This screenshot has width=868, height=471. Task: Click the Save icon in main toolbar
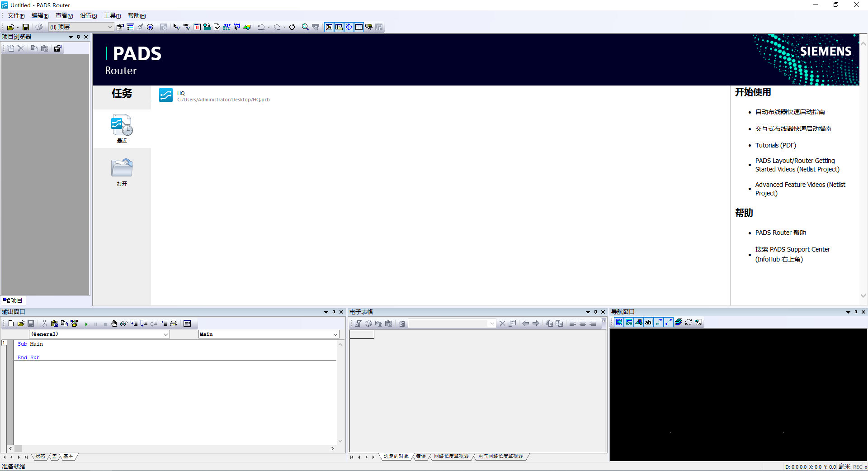click(x=26, y=27)
